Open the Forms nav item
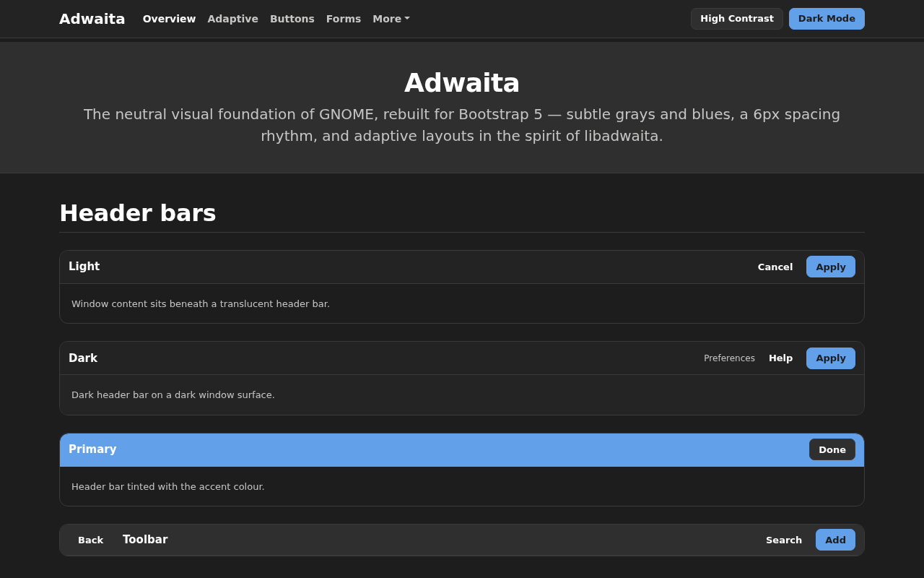924x578 pixels. (343, 19)
